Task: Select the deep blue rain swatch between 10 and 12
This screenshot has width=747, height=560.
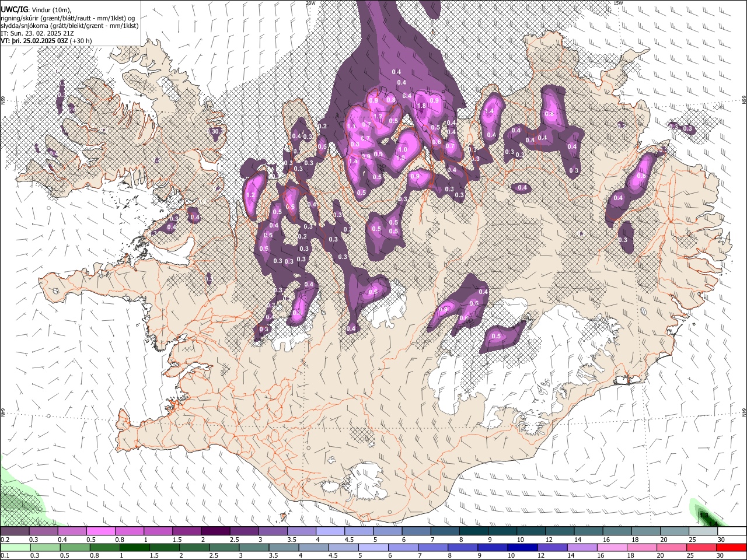Action: tap(521, 548)
